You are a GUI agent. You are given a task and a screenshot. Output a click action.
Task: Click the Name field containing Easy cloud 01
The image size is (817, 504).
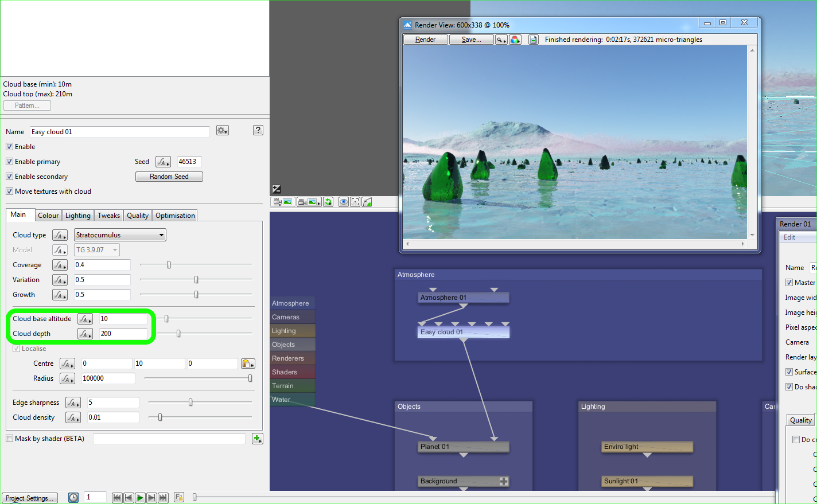[x=120, y=132]
